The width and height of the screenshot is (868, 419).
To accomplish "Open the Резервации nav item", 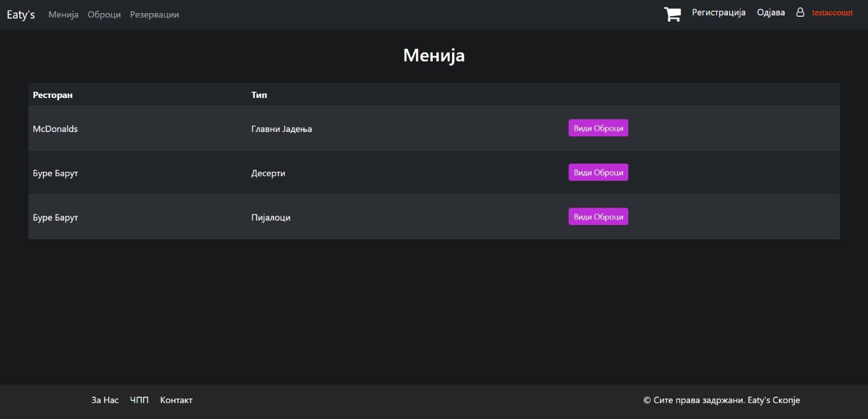I will [154, 15].
